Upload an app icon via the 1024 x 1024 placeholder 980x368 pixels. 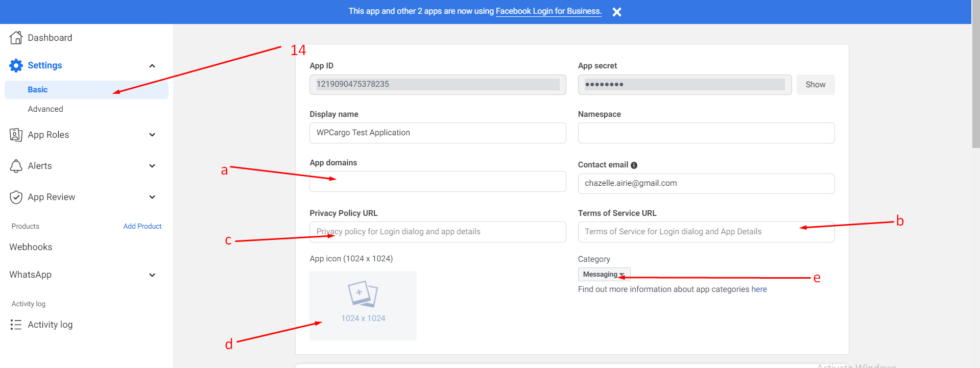pos(363,305)
